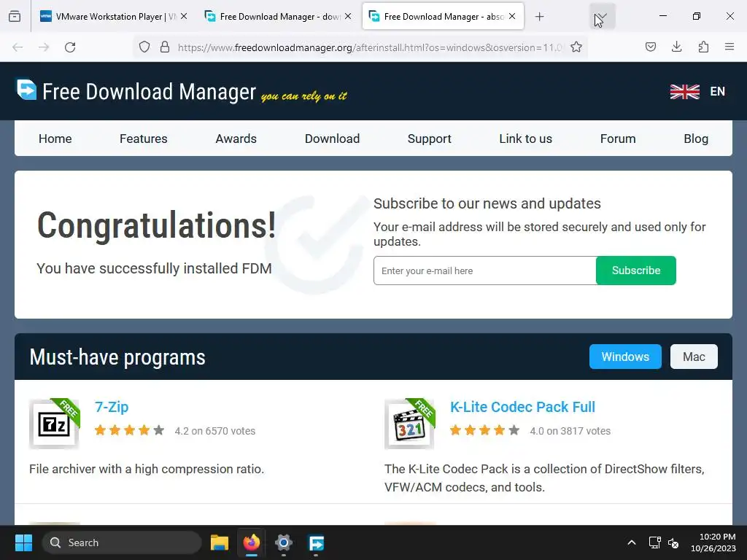Show site security padlock info

coord(165,47)
